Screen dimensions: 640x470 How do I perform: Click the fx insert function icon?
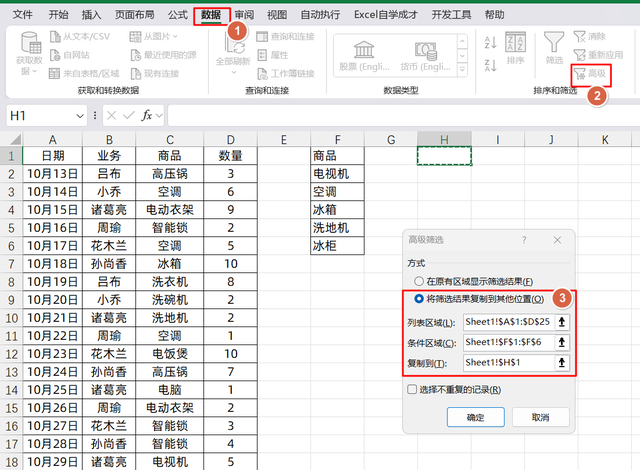pyautogui.click(x=146, y=116)
